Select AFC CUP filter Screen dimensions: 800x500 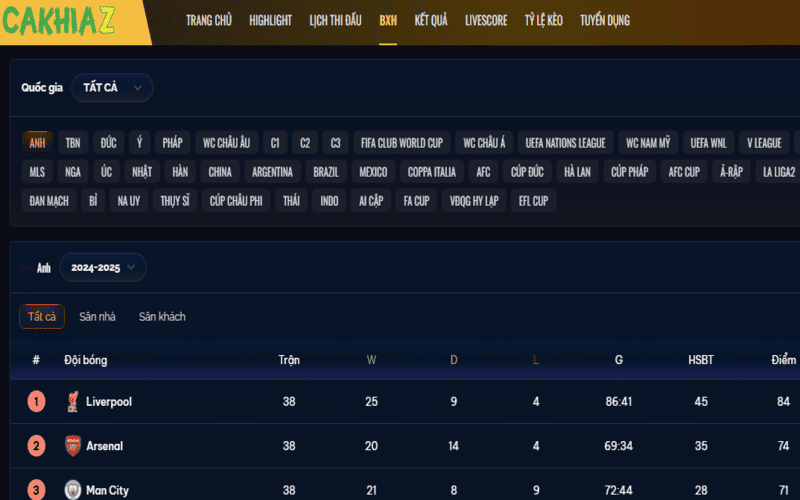click(x=684, y=172)
